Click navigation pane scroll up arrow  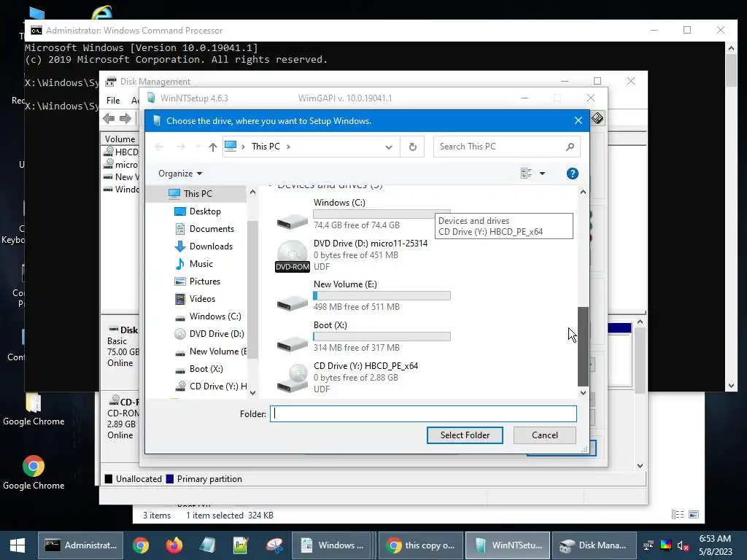[252, 192]
